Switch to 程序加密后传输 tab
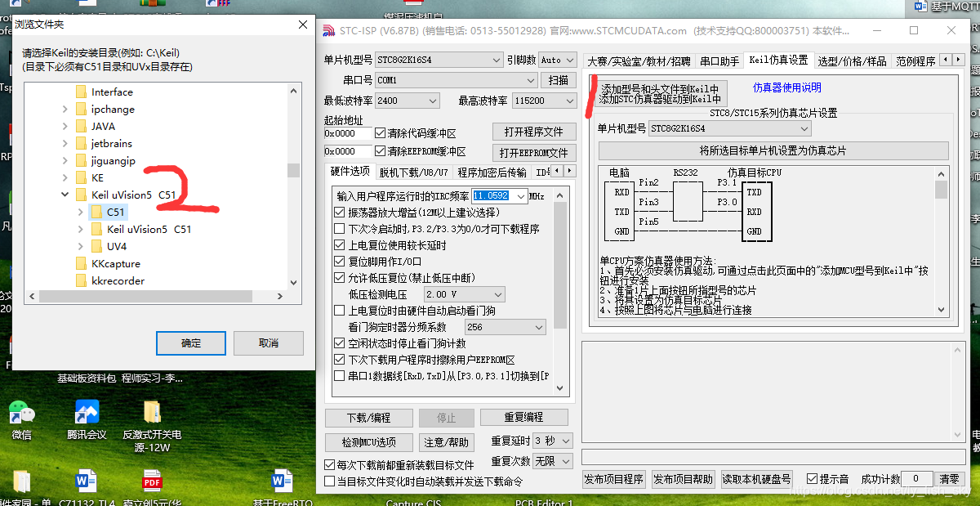Screen dimensions: 980x506 (x=492, y=172)
